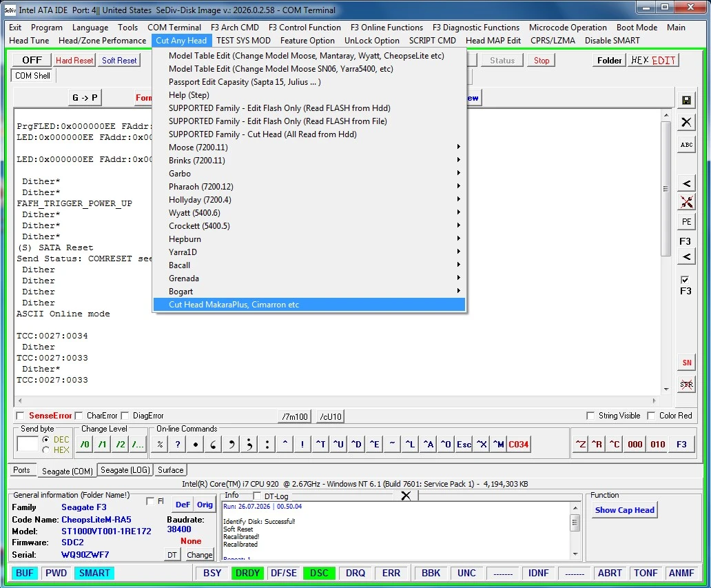
Task: Open the F3 Diagnostic Functions menu
Action: 475,27
